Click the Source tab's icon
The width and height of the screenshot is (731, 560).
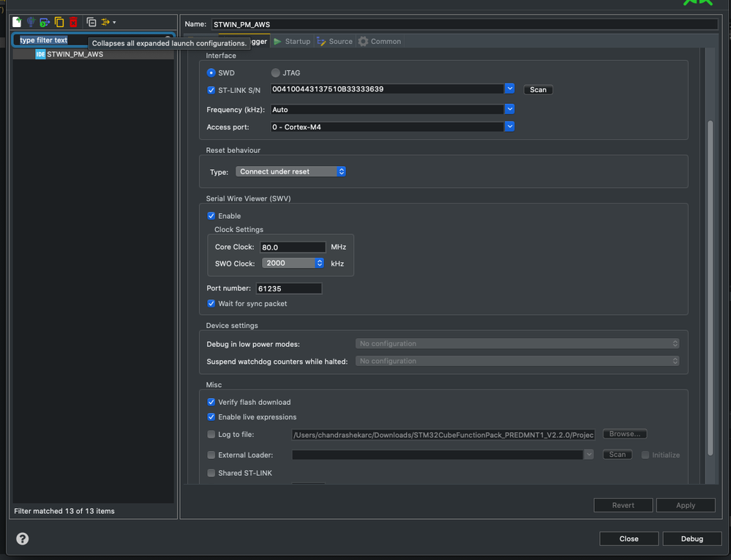coord(321,42)
